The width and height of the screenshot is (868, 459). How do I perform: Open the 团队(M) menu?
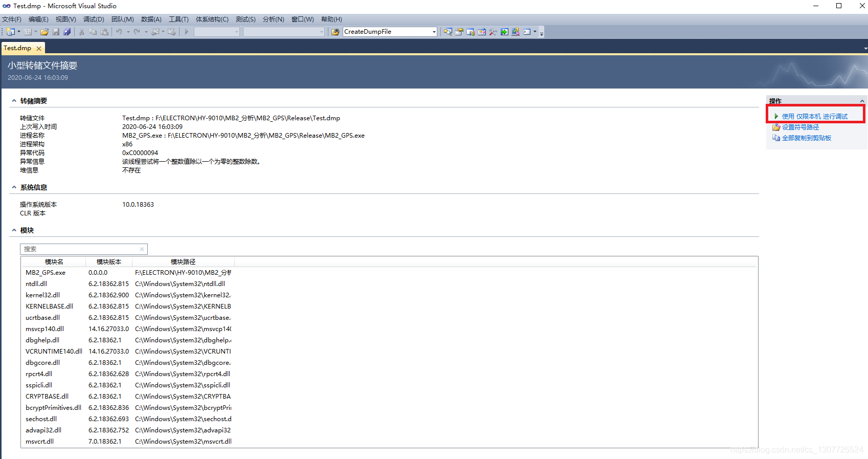123,19
